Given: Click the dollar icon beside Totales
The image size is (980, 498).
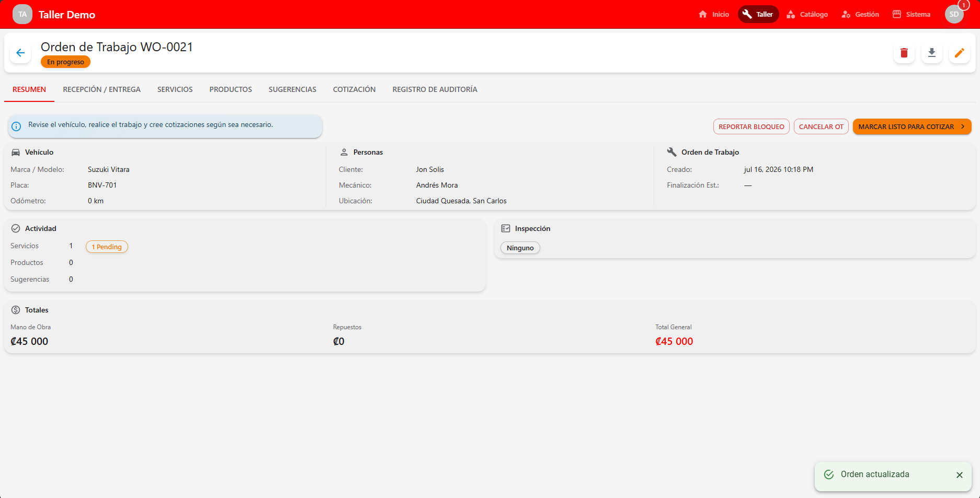Looking at the screenshot, I should coord(16,310).
